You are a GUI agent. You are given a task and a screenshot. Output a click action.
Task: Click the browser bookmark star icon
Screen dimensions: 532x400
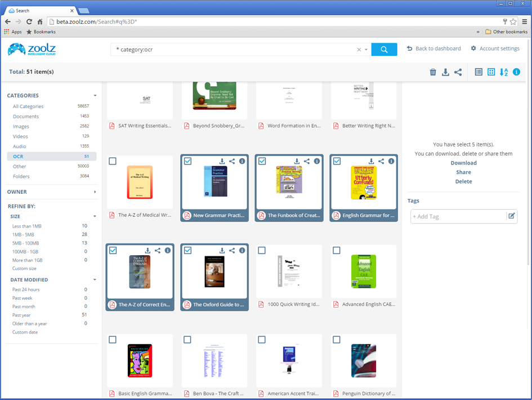pos(513,22)
